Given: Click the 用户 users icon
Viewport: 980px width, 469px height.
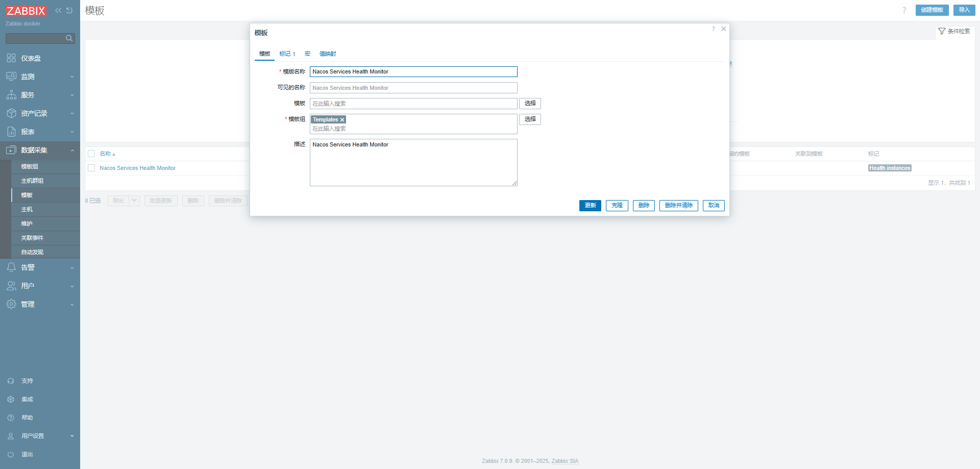Looking at the screenshot, I should tap(11, 286).
